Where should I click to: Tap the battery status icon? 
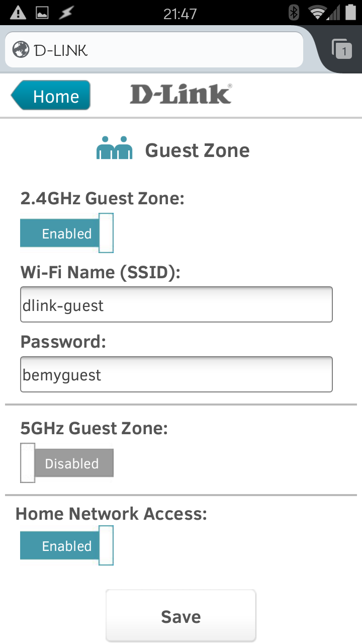tap(350, 13)
